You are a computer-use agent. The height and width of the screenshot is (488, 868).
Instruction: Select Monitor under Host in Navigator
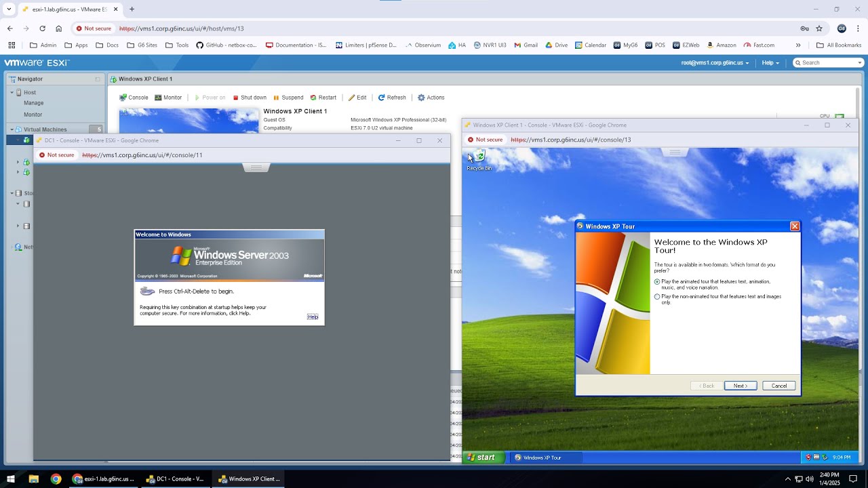click(33, 115)
